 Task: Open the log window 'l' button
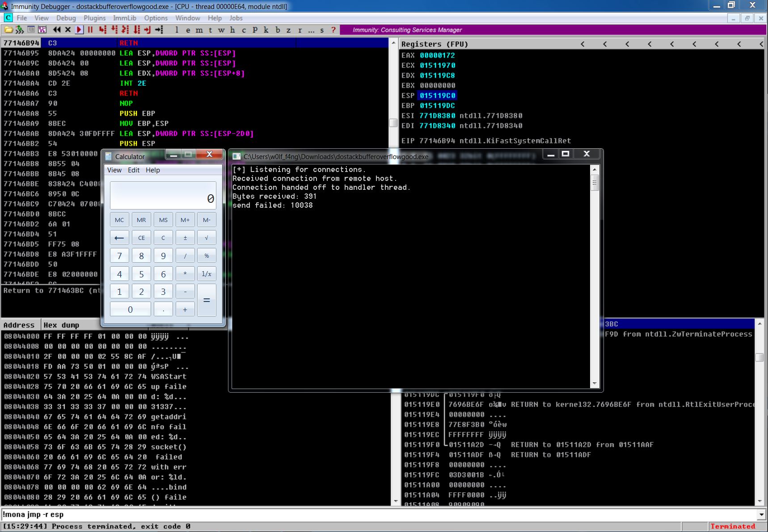(177, 30)
